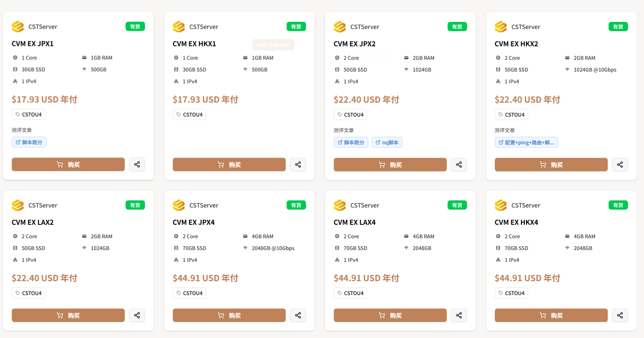Screen dimensions: 644x338
Task: Purchase the CVM EX JPX2 plan
Action: coord(390,165)
